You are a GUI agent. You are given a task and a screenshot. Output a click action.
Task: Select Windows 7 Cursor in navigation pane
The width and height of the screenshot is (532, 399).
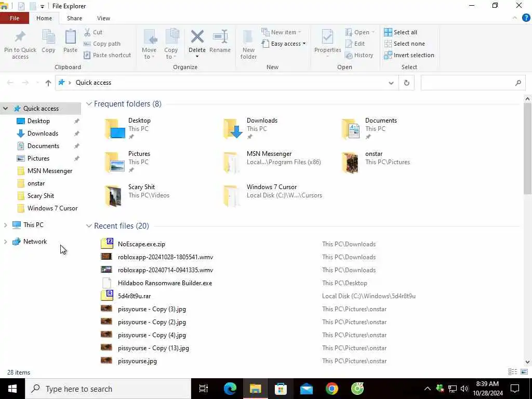pyautogui.click(x=52, y=208)
